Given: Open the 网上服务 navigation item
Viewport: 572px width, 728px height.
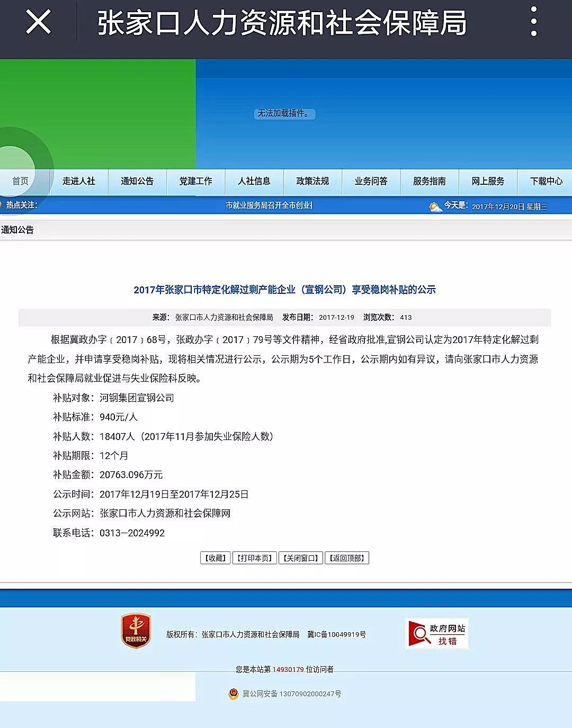Looking at the screenshot, I should pyautogui.click(x=488, y=181).
